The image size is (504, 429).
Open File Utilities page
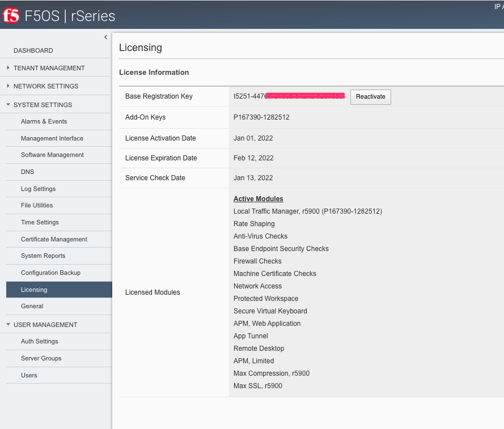click(37, 205)
